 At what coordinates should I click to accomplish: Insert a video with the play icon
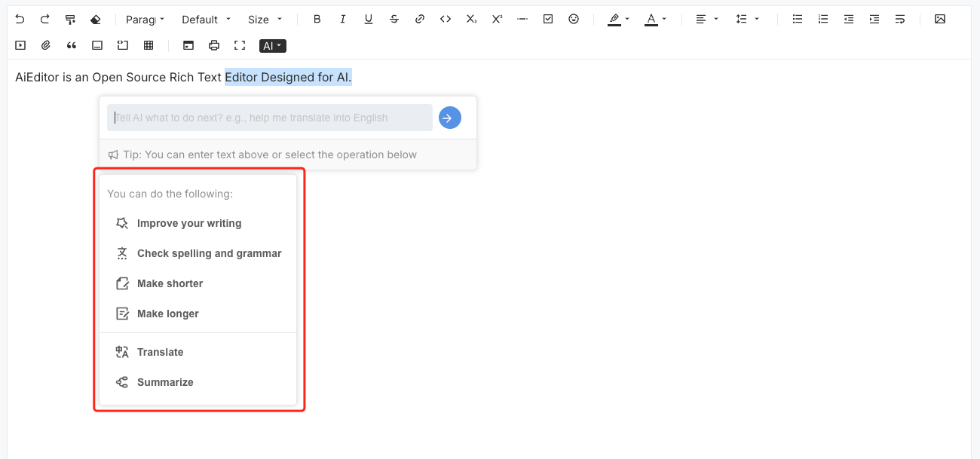(20, 45)
